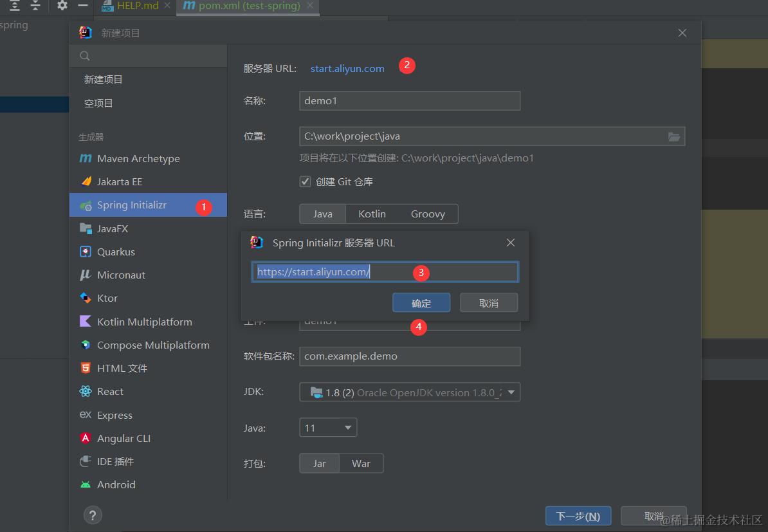Close the pom.xml tab
This screenshot has width=768, height=532.
pyautogui.click(x=310, y=5)
